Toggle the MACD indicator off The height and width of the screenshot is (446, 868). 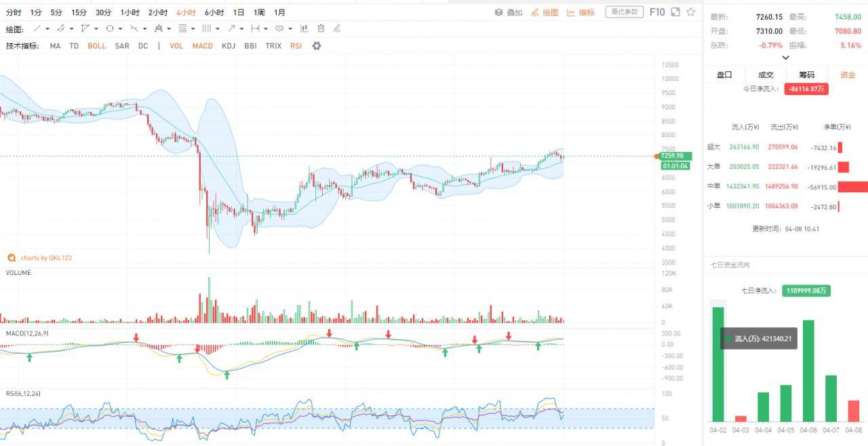click(x=202, y=46)
